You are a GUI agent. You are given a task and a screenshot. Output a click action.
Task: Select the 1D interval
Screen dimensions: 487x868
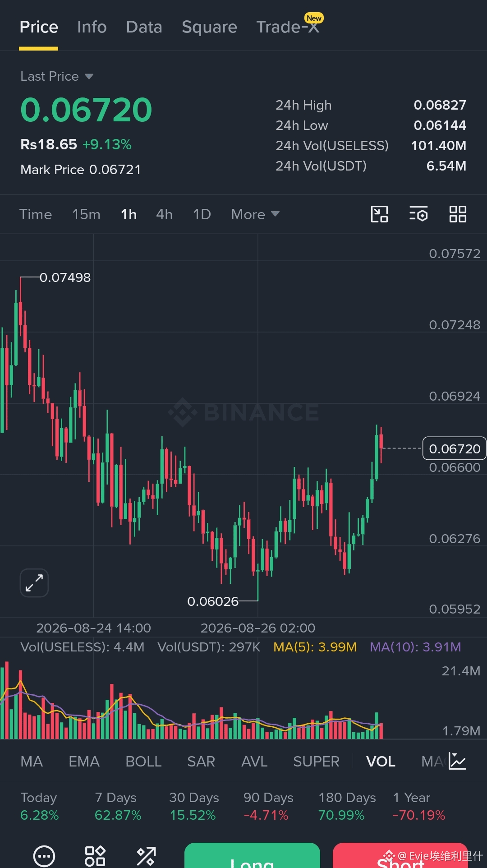pyautogui.click(x=202, y=214)
